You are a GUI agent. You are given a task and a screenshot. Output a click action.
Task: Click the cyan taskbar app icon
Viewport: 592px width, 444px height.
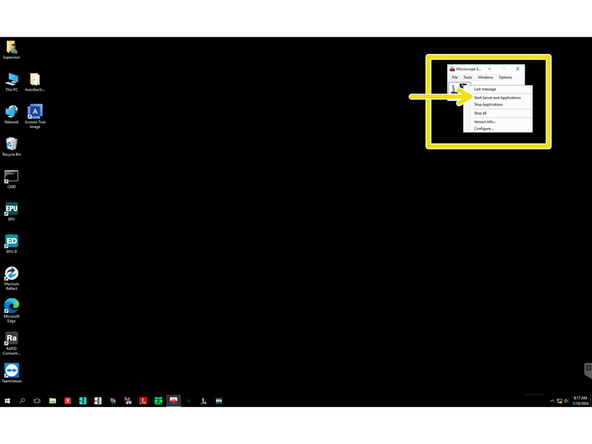[83, 401]
